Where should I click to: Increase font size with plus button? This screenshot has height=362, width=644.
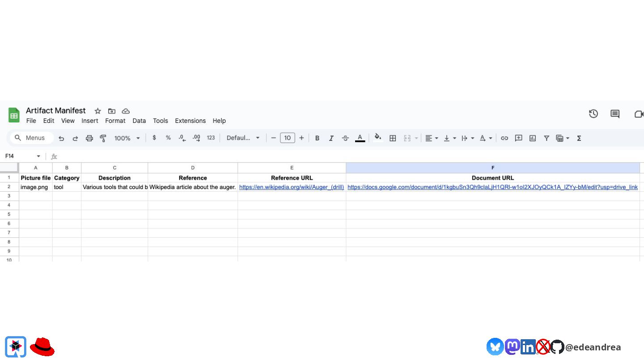301,138
